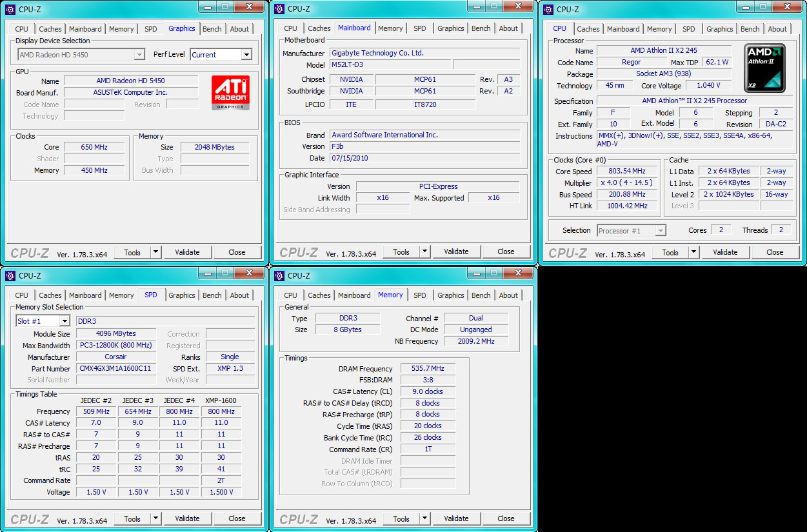Click Command Rate value 1T
Viewport: 807px width, 532px height.
pyautogui.click(x=428, y=449)
